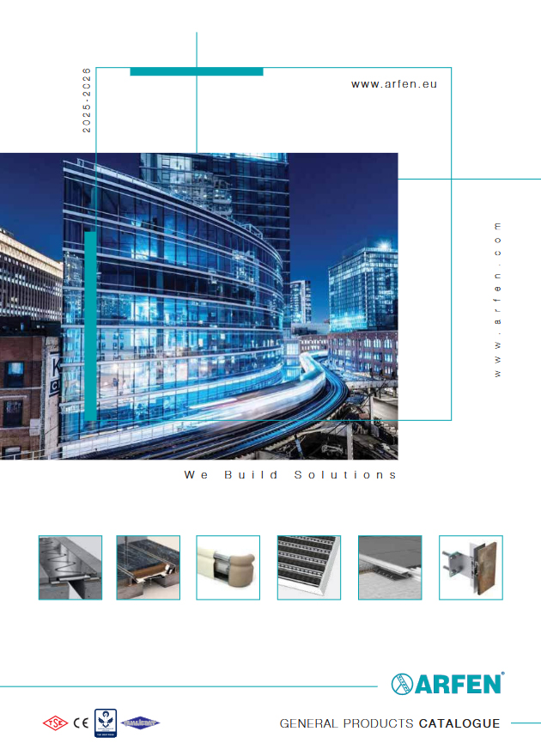The image size is (541, 756).
Task: Open the facade anchor bracket thumbnail
Action: pyautogui.click(x=471, y=568)
